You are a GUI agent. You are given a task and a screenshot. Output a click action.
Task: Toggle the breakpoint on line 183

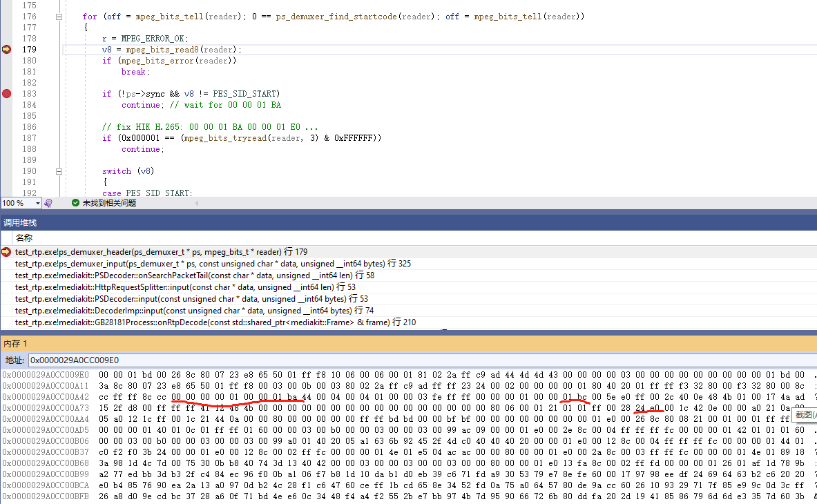coord(7,94)
